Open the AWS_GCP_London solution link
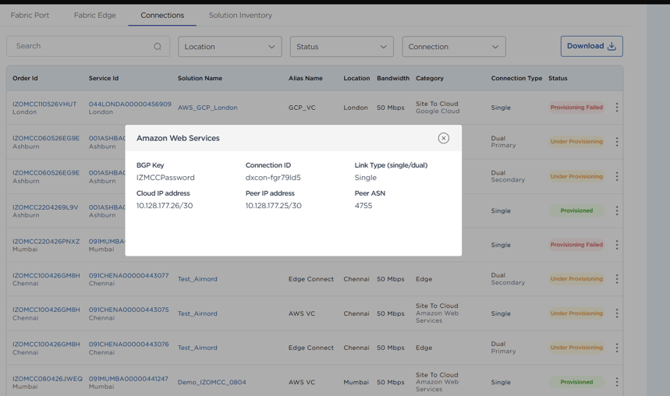Image resolution: width=670 pixels, height=396 pixels. tap(207, 108)
